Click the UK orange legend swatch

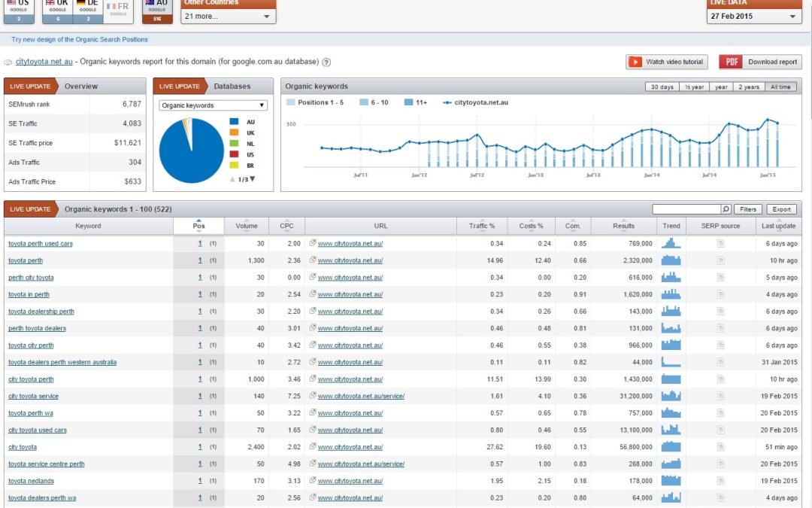234,132
